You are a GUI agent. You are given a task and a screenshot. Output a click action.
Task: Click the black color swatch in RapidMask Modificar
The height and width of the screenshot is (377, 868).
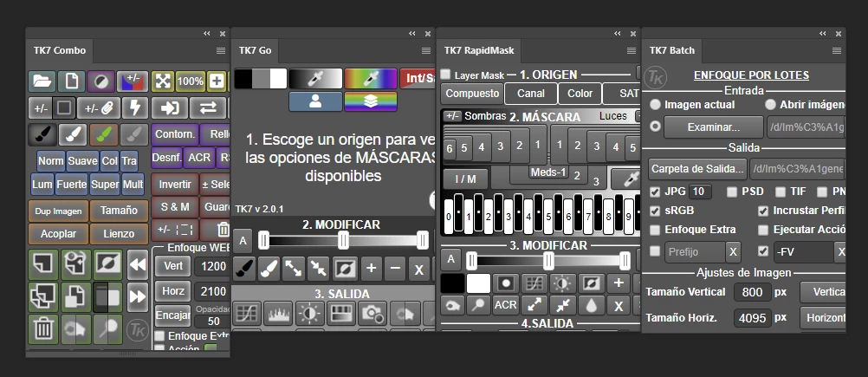tap(452, 283)
